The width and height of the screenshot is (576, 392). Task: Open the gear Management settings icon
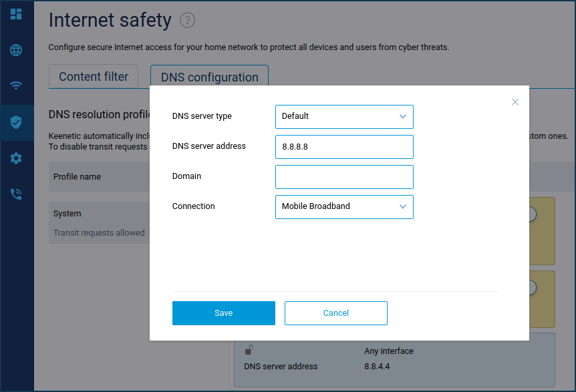click(x=16, y=158)
